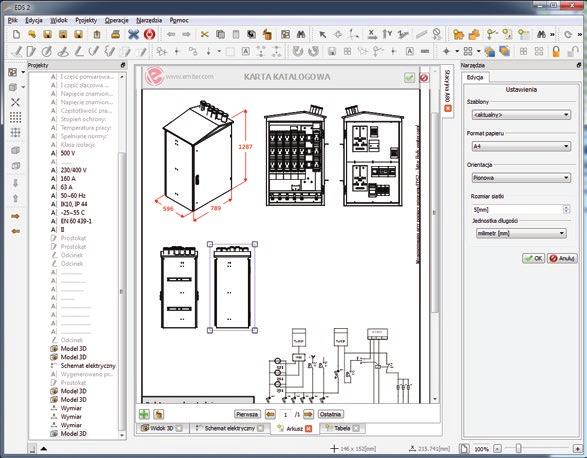Click red cancel icon in sheet header

click(424, 78)
